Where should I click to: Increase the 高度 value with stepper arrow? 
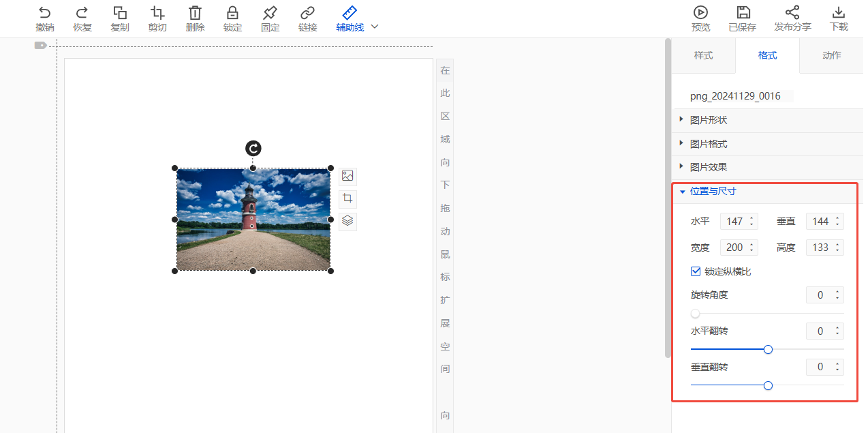tap(837, 243)
